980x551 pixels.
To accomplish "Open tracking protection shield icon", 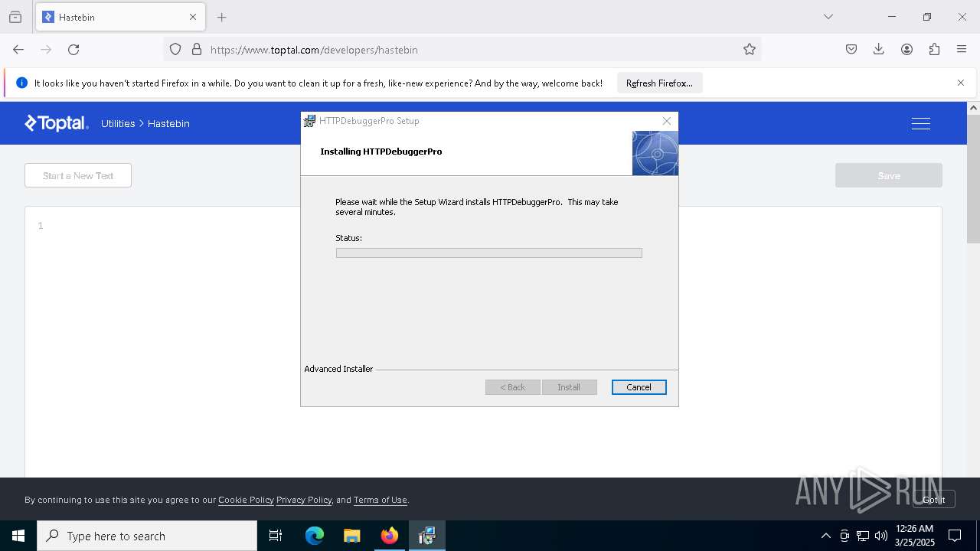I will click(x=175, y=50).
